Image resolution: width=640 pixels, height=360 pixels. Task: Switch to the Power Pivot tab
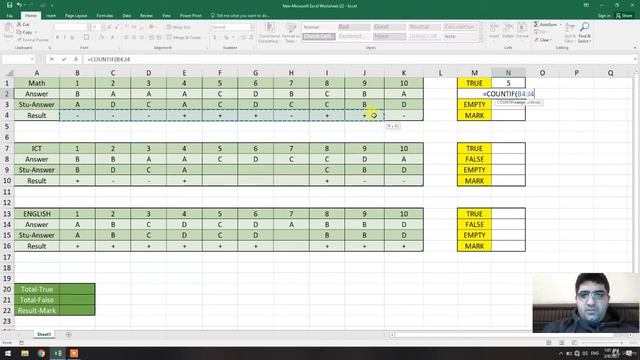tap(191, 16)
